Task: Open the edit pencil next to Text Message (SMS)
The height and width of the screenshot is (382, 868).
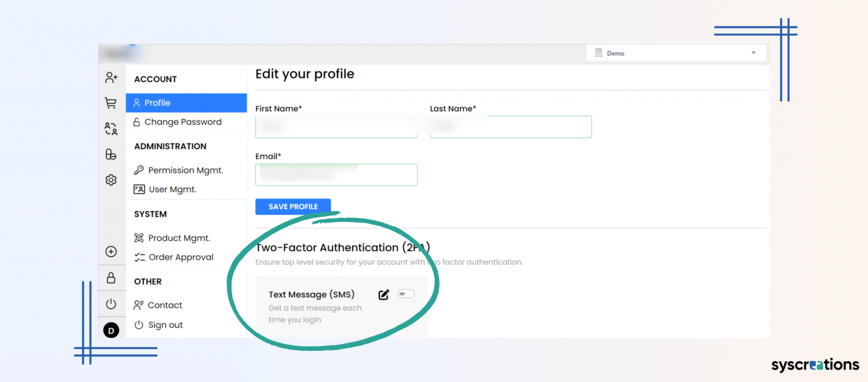Action: [383, 294]
